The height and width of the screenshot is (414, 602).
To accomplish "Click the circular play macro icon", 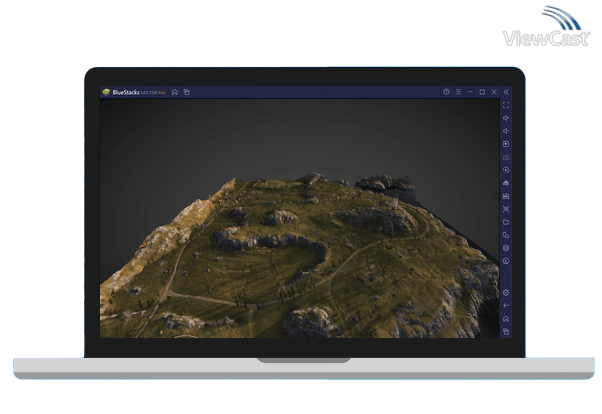I will pos(506,170).
